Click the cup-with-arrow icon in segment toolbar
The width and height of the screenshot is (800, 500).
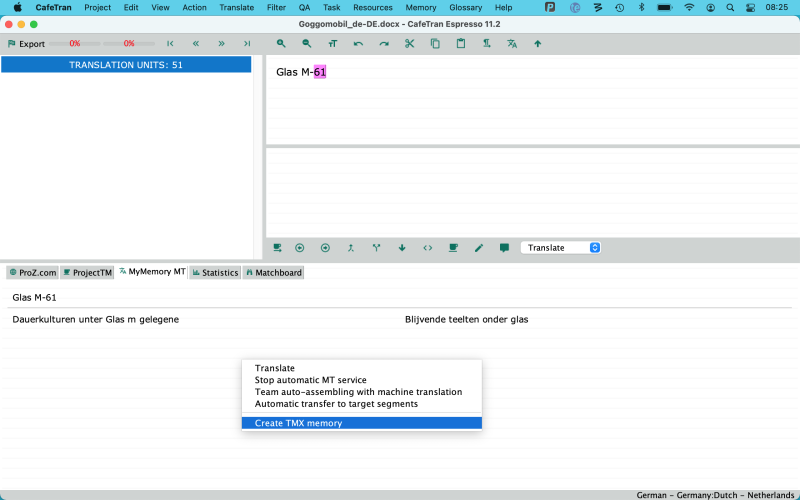click(x=277, y=248)
